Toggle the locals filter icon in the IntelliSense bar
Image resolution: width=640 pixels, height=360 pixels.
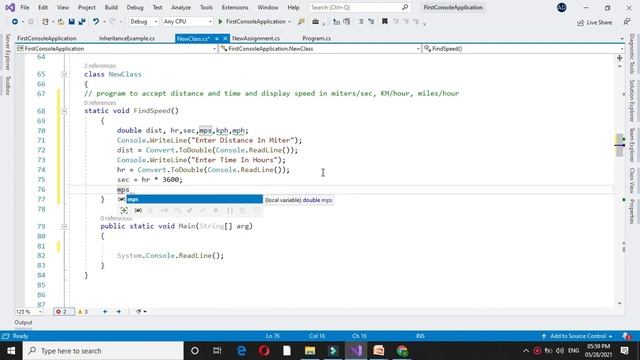pyautogui.click(x=138, y=211)
